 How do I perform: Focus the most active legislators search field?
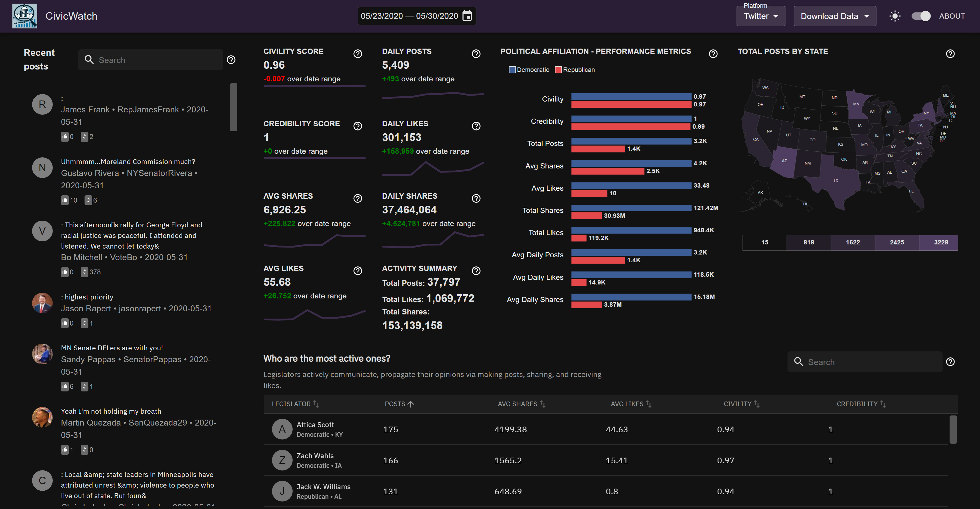tap(865, 361)
